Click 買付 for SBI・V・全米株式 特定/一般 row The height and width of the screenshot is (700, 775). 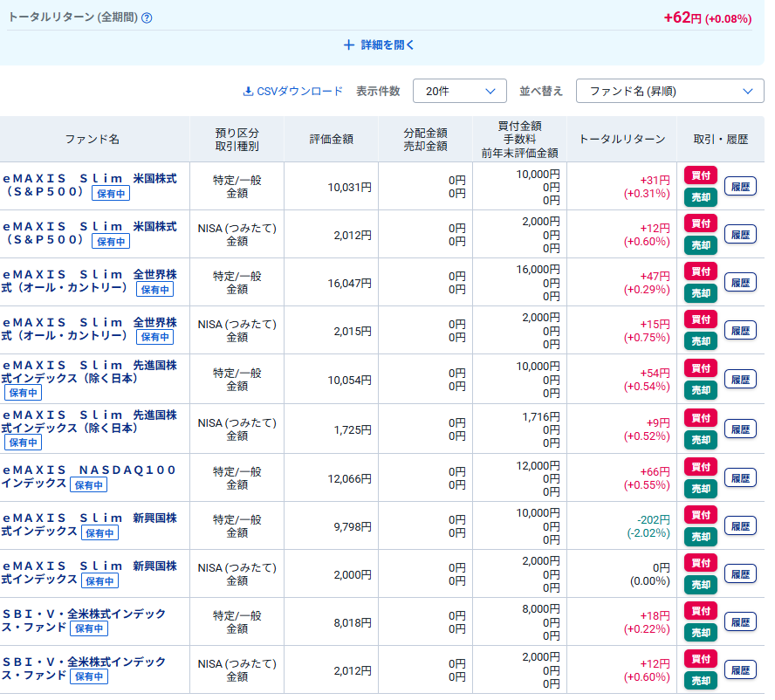coord(700,611)
